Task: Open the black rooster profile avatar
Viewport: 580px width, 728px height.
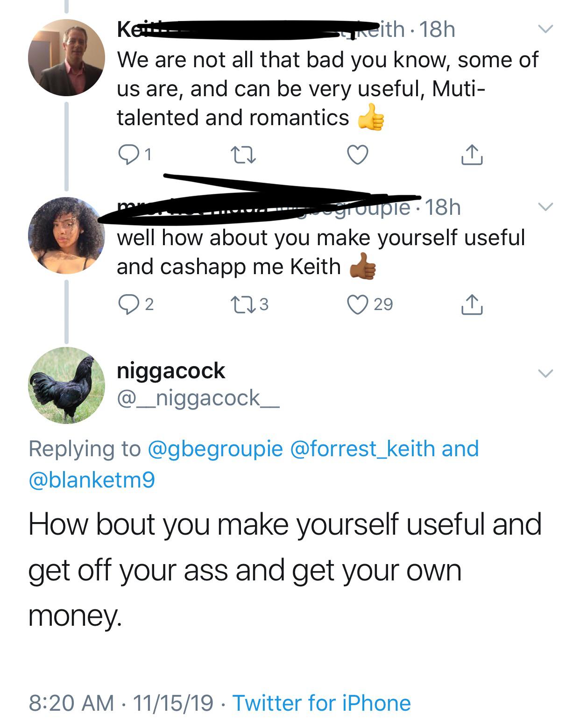Action: coord(66,385)
